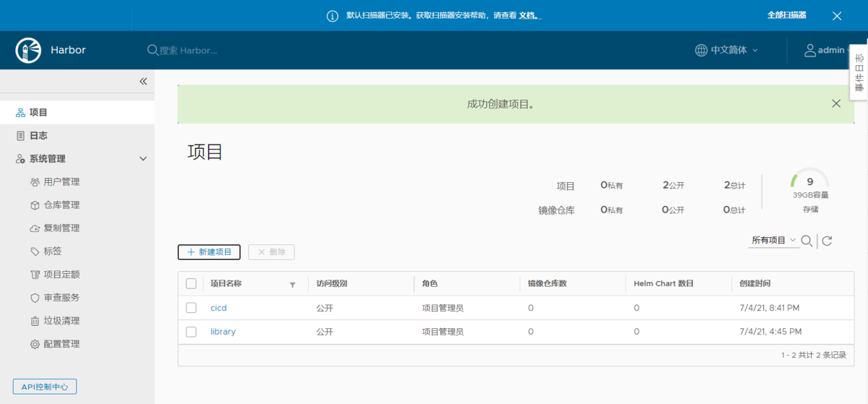Click the 复制管理 replication cloud icon
The width and height of the screenshot is (868, 404).
pyautogui.click(x=35, y=228)
